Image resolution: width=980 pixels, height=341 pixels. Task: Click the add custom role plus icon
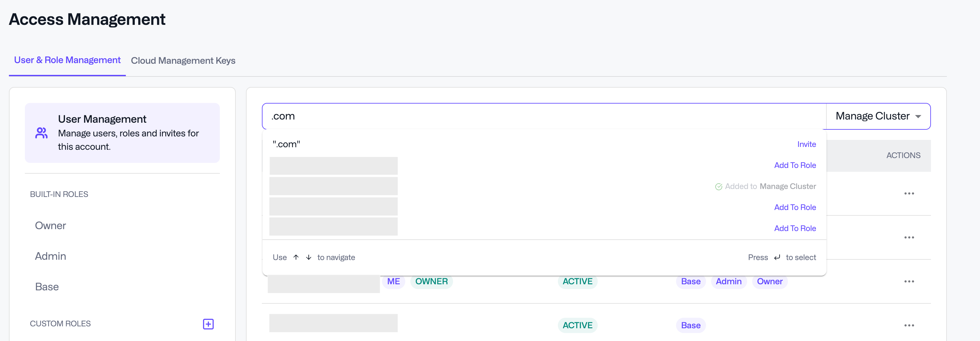click(x=208, y=324)
